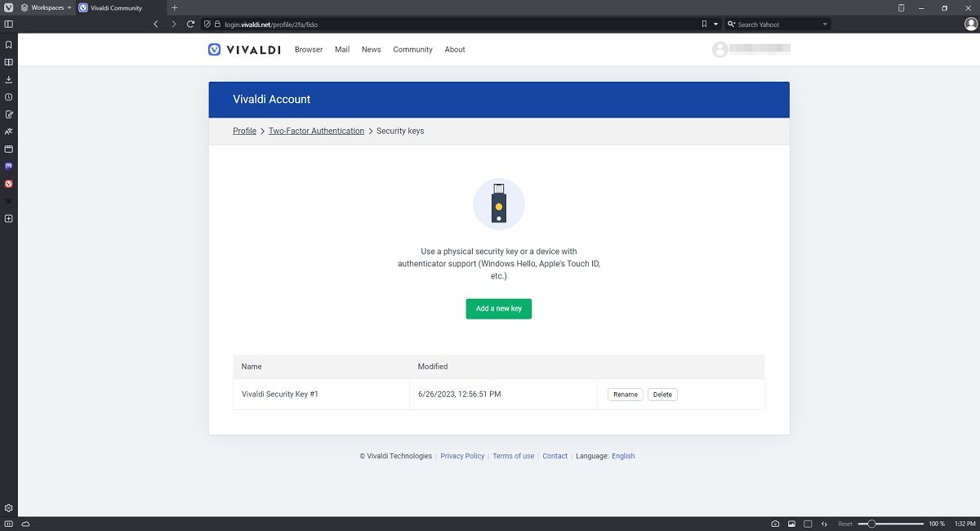
Task: Open page actions code icon
Action: tap(824, 524)
